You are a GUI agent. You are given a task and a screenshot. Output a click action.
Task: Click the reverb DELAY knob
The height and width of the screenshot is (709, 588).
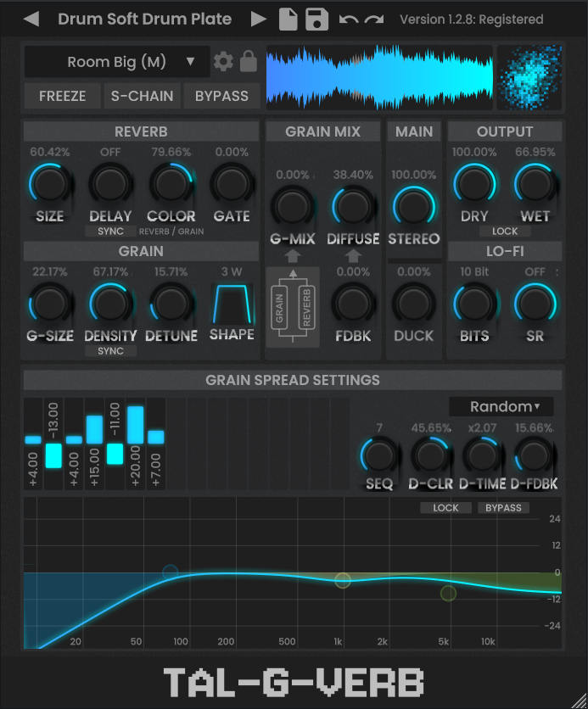[110, 185]
